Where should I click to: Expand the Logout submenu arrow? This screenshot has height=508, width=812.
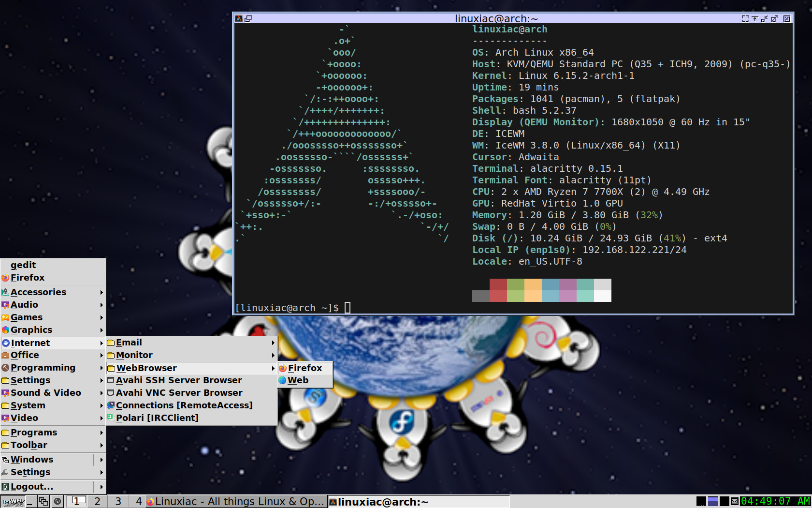101,487
